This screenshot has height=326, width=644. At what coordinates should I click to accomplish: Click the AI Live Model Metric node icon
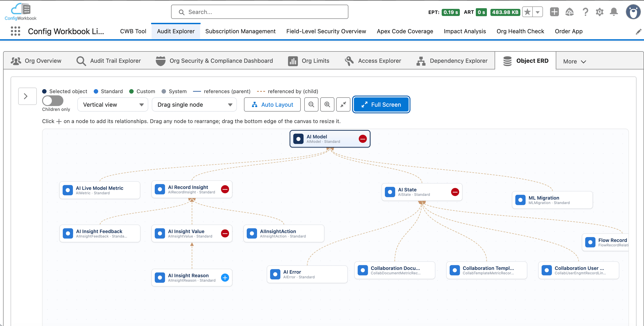coord(68,190)
